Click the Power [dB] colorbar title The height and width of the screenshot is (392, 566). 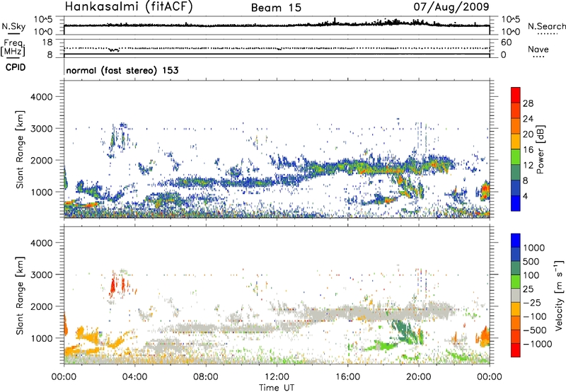point(540,149)
